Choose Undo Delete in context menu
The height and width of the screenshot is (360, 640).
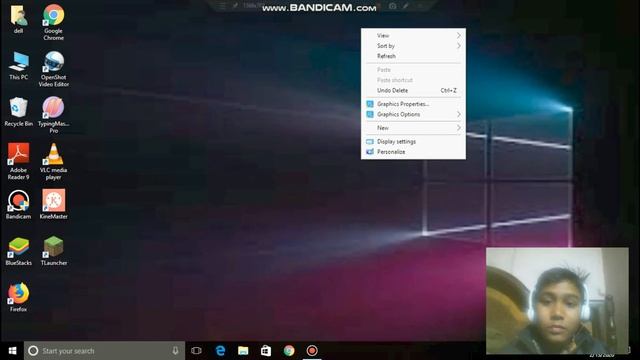[413, 90]
